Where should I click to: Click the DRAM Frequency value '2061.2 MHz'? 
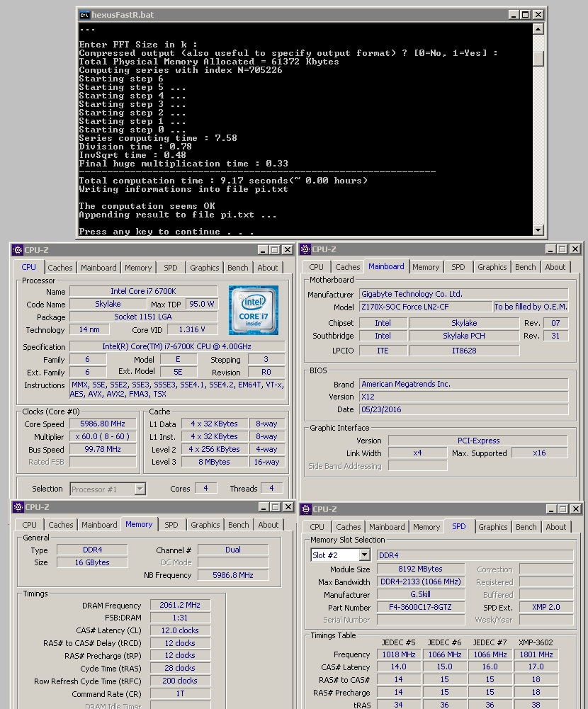[180, 605]
